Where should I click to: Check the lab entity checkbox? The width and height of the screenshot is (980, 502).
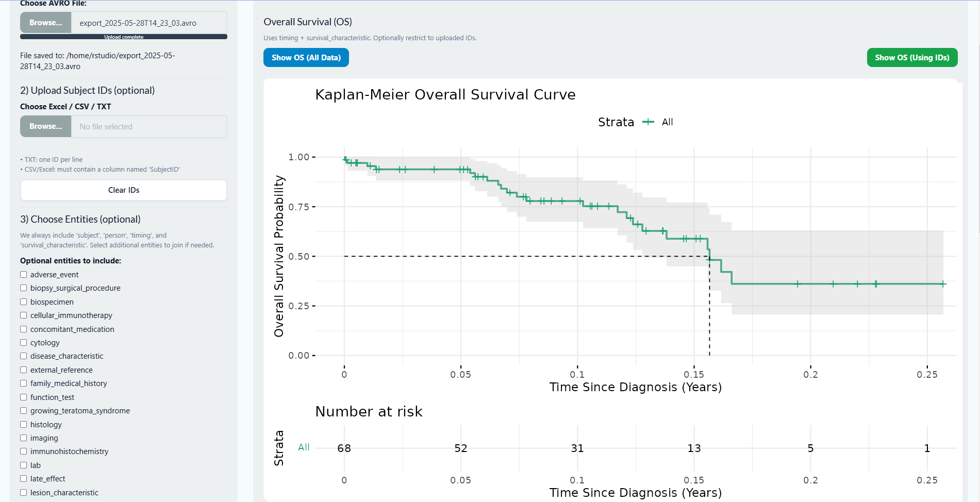24,465
